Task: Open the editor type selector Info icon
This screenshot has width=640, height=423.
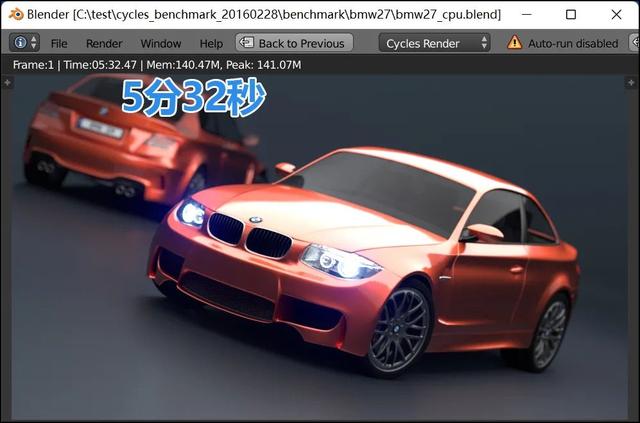Action: [24, 42]
